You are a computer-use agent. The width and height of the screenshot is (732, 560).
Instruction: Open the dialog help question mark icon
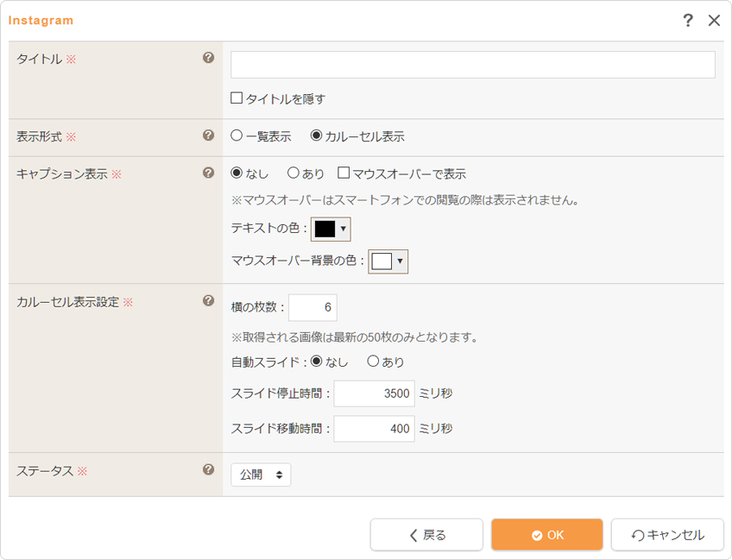point(688,20)
